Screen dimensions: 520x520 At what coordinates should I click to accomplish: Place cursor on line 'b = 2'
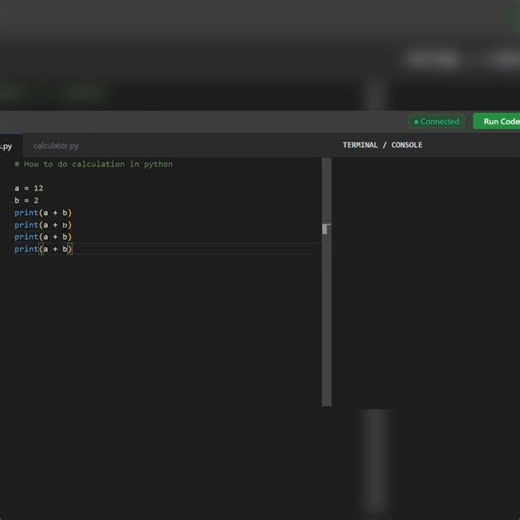point(26,200)
